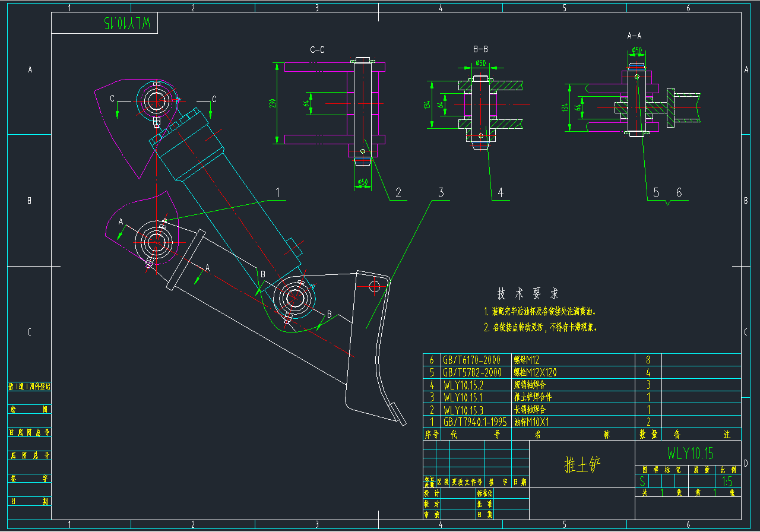This screenshot has height=532, width=760.
Task: Select technical note 2 about 铰接点 rotation
Action: [x=540, y=327]
